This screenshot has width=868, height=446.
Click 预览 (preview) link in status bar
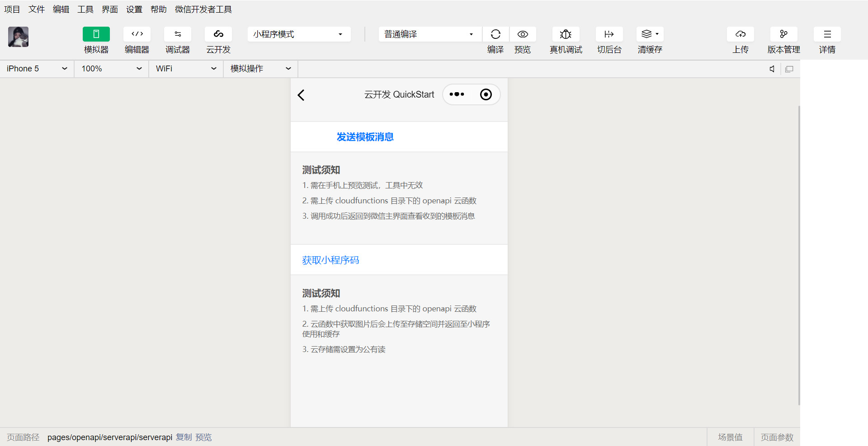pyautogui.click(x=203, y=437)
